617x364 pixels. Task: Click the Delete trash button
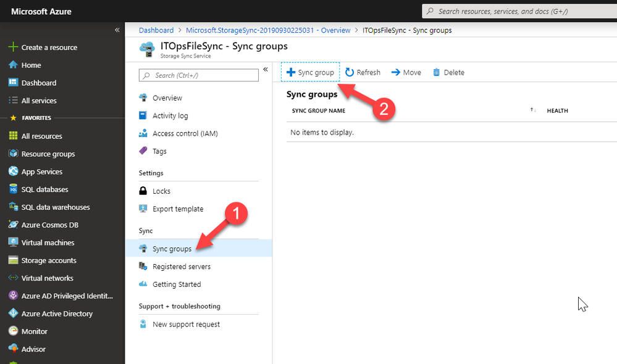tap(448, 72)
